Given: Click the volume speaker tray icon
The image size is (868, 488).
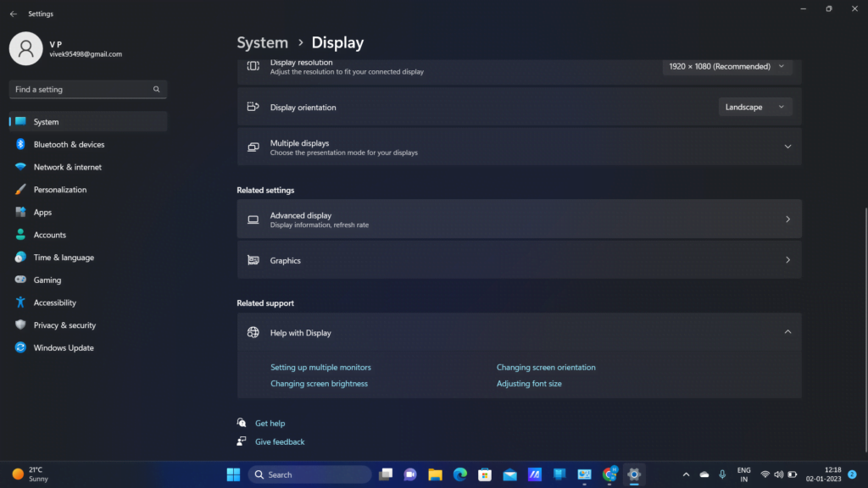Looking at the screenshot, I should (779, 474).
